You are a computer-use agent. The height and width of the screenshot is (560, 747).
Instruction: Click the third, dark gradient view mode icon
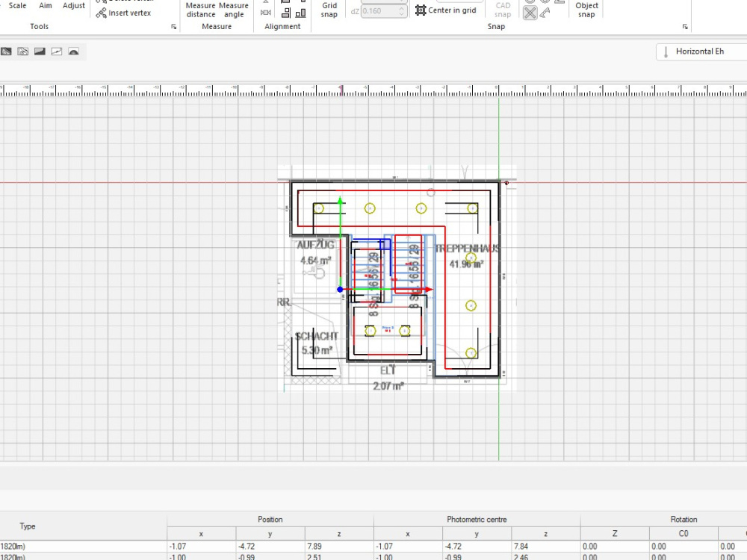[40, 52]
